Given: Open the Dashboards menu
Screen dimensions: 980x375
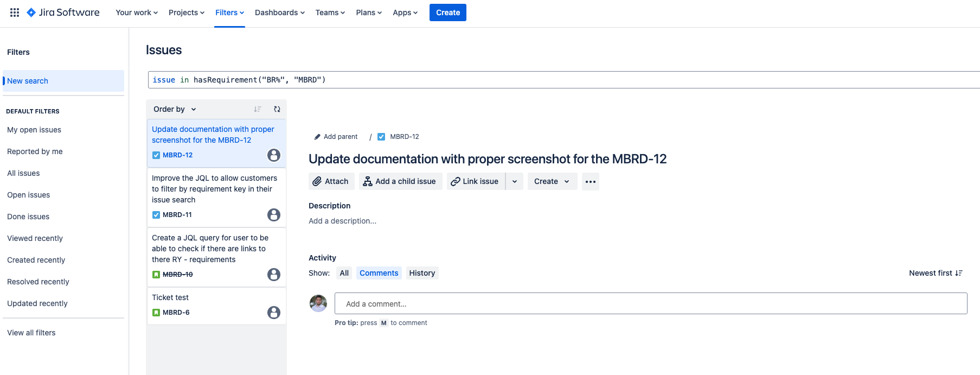Looking at the screenshot, I should (x=279, y=12).
